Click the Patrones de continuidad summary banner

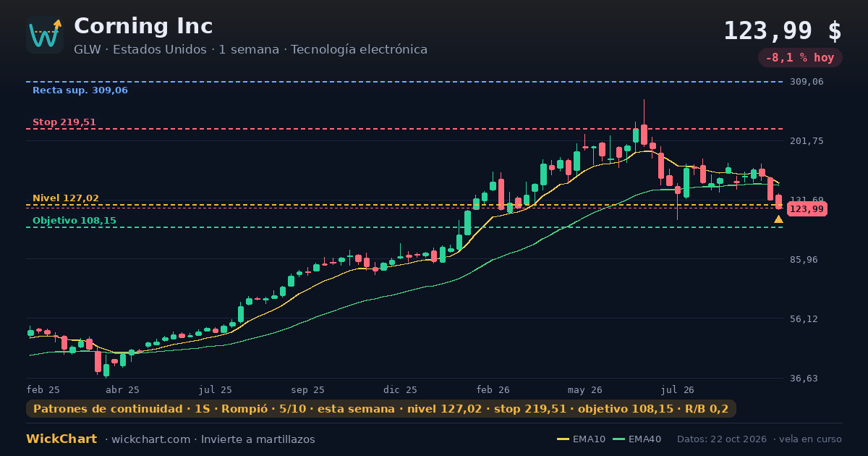pos(381,409)
